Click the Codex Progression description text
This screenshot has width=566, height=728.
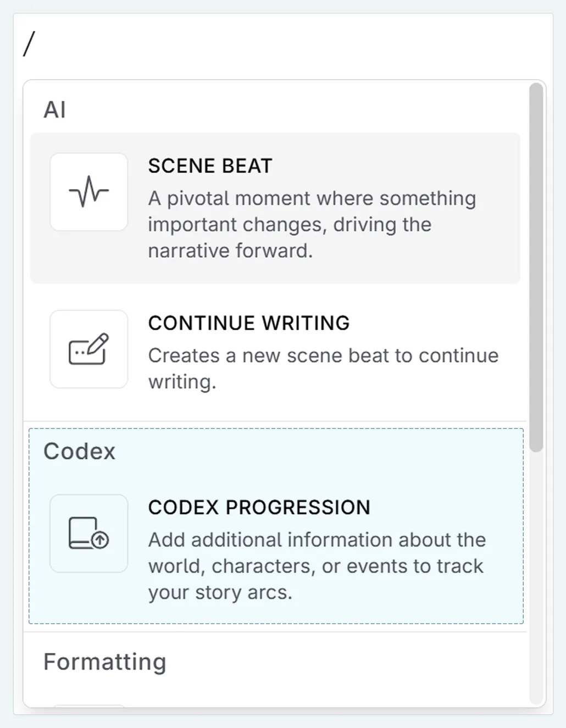pyautogui.click(x=316, y=565)
